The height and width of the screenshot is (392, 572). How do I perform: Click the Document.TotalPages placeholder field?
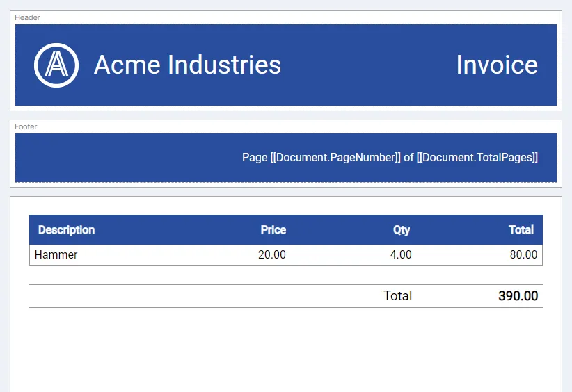pyautogui.click(x=477, y=158)
